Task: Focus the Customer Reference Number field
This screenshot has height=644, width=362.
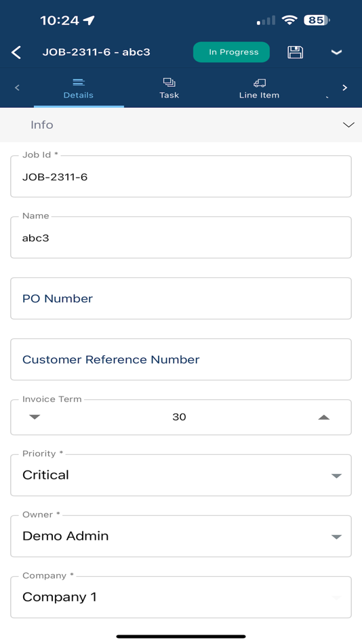Action: point(181,359)
